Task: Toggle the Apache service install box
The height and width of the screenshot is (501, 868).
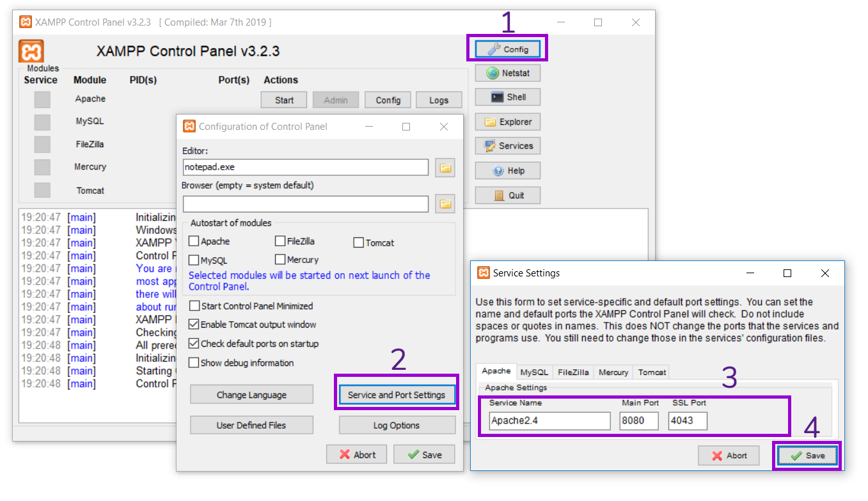Action: (x=42, y=99)
